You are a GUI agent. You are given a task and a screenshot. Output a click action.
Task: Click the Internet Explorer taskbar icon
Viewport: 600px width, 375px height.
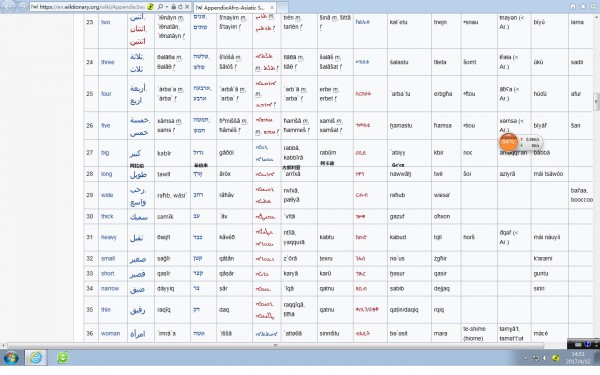pyautogui.click(x=36, y=357)
